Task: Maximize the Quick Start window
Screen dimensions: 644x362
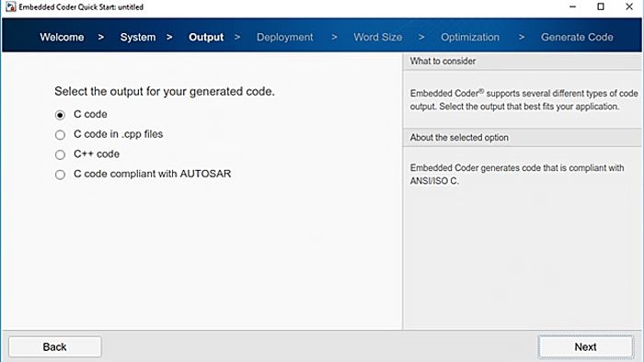Action: pos(601,6)
